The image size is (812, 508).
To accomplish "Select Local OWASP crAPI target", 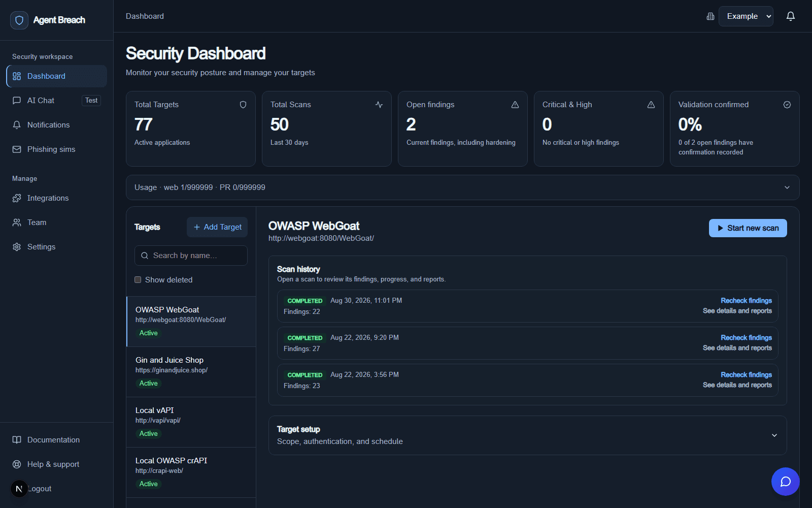I will coord(191,472).
